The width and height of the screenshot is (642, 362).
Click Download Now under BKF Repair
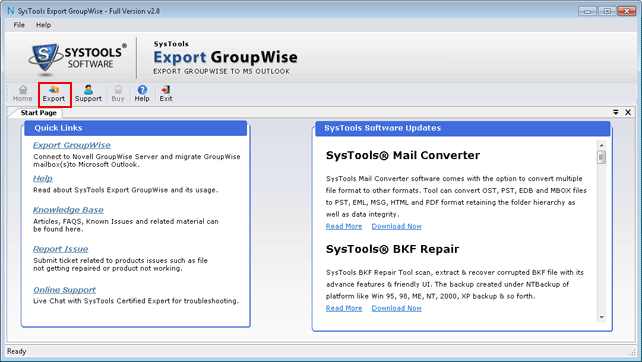click(x=396, y=308)
